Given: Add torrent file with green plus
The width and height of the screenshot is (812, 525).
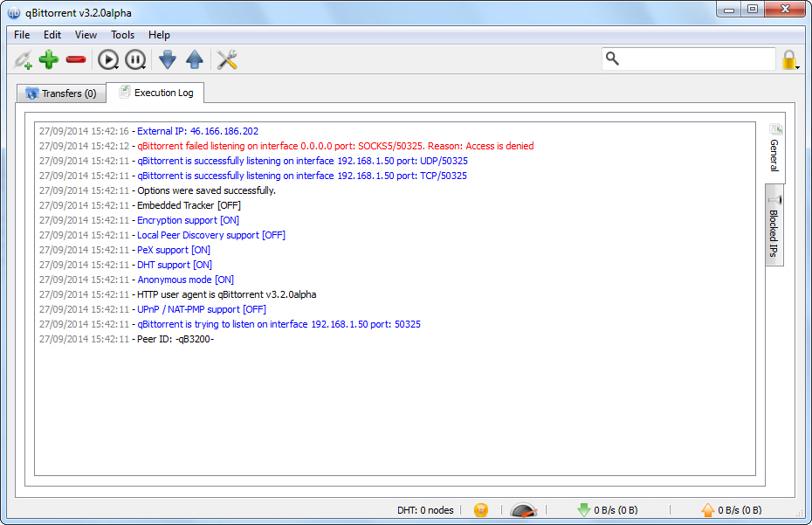Looking at the screenshot, I should coord(49,59).
